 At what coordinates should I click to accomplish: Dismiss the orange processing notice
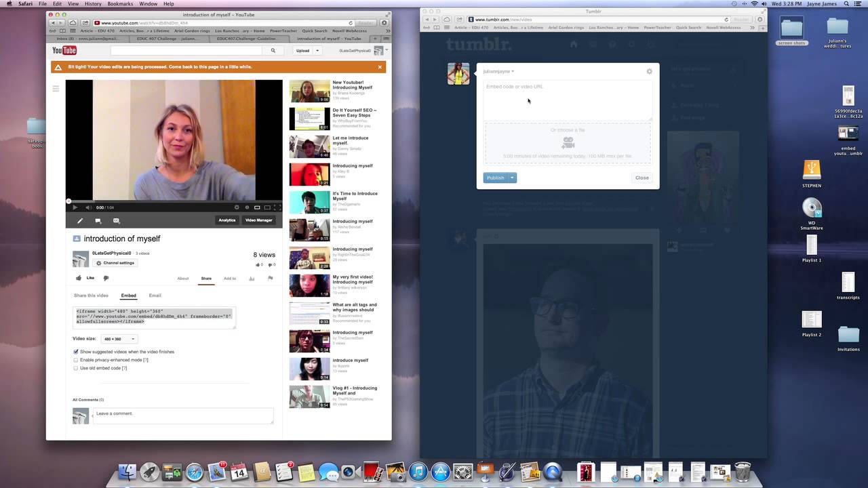(x=380, y=67)
